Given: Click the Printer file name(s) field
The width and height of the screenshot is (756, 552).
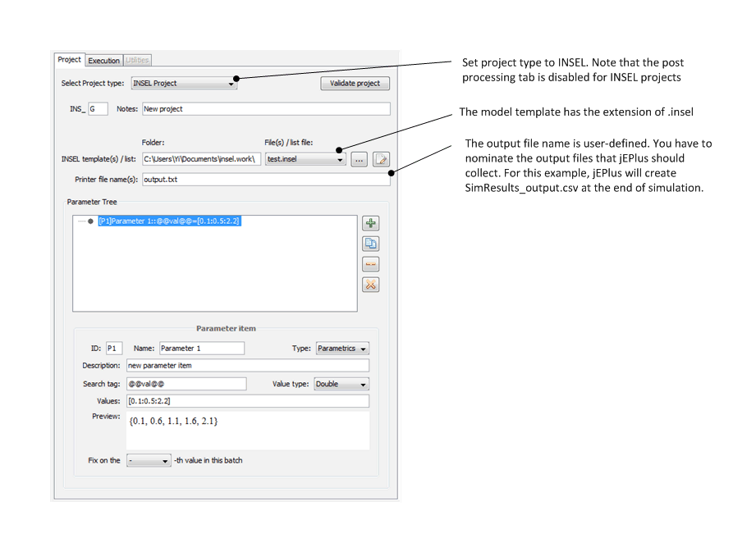Looking at the screenshot, I should click(266, 179).
